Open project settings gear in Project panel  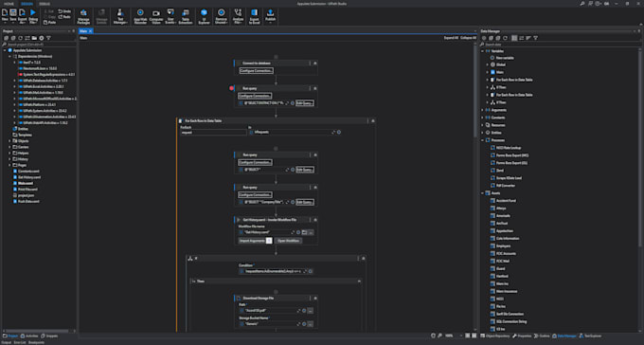coord(42,38)
